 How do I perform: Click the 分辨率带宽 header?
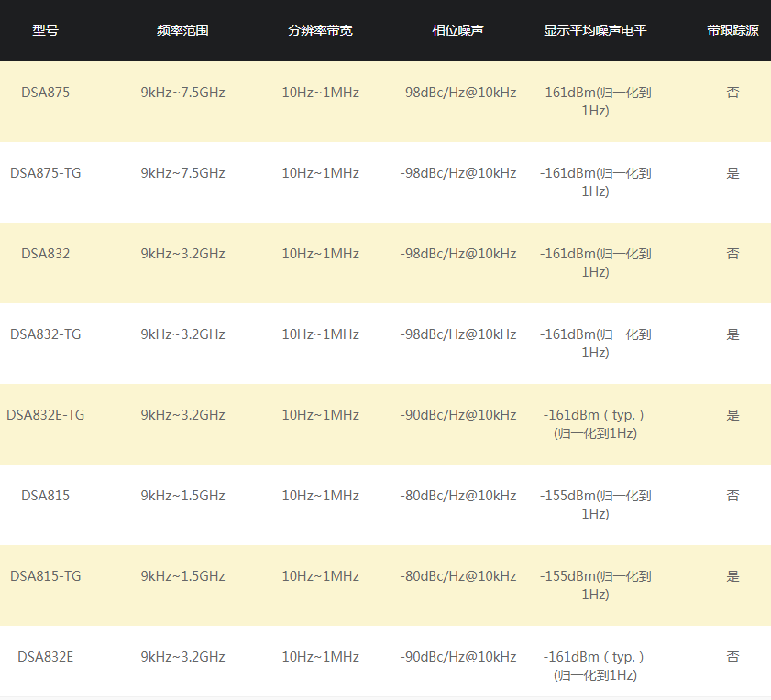coord(321,30)
